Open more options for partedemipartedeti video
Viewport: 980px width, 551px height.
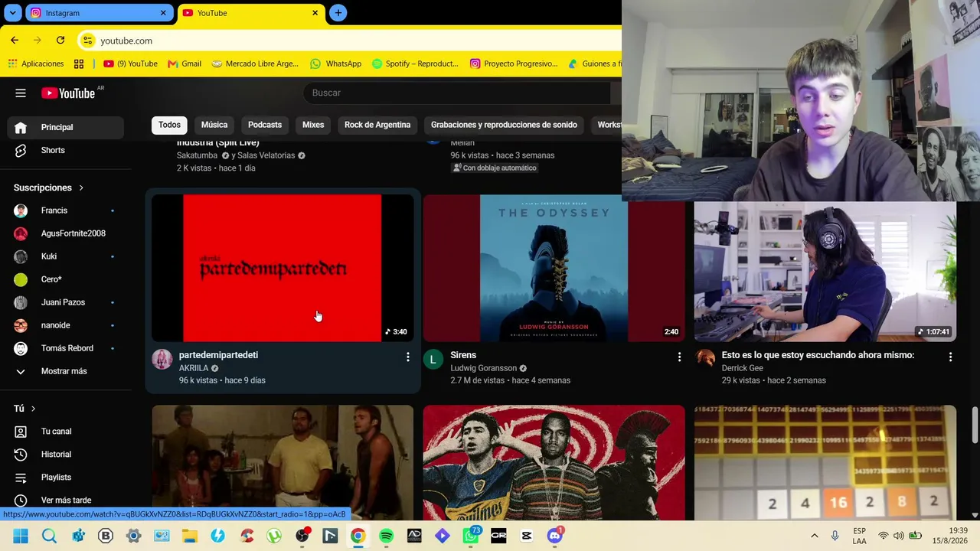tap(407, 357)
